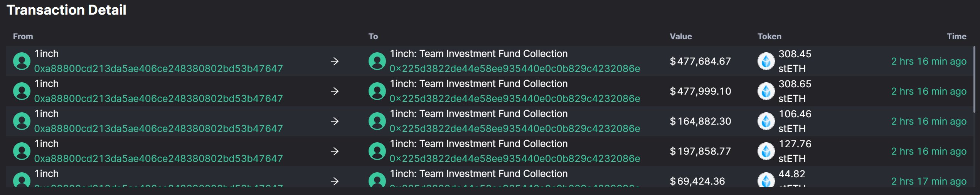Click stETH token icon beside 127.76
980x195 pixels.
pos(766,151)
